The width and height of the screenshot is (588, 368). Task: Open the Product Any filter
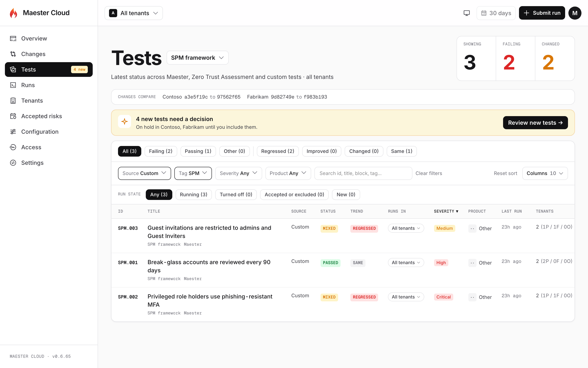[288, 173]
